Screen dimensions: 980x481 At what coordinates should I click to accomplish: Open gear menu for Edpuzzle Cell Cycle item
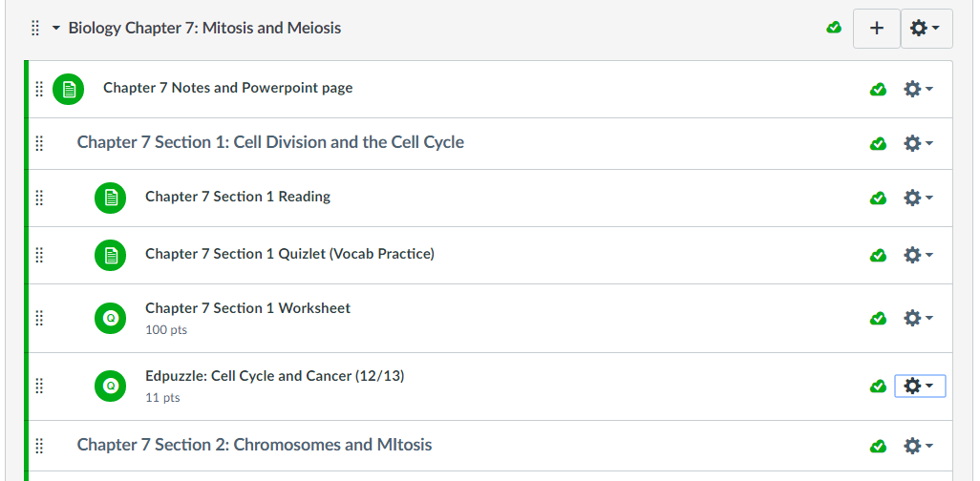pyautogui.click(x=919, y=386)
